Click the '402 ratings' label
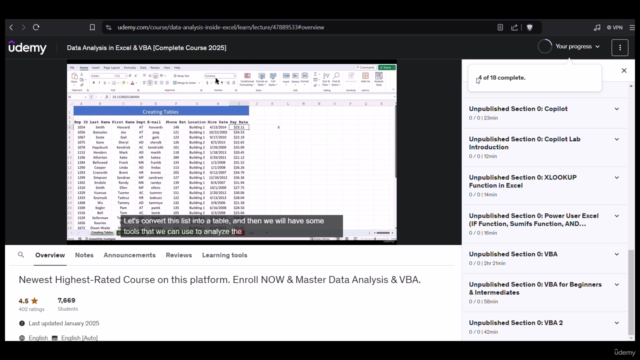This screenshot has width=640, height=360. pyautogui.click(x=31, y=309)
